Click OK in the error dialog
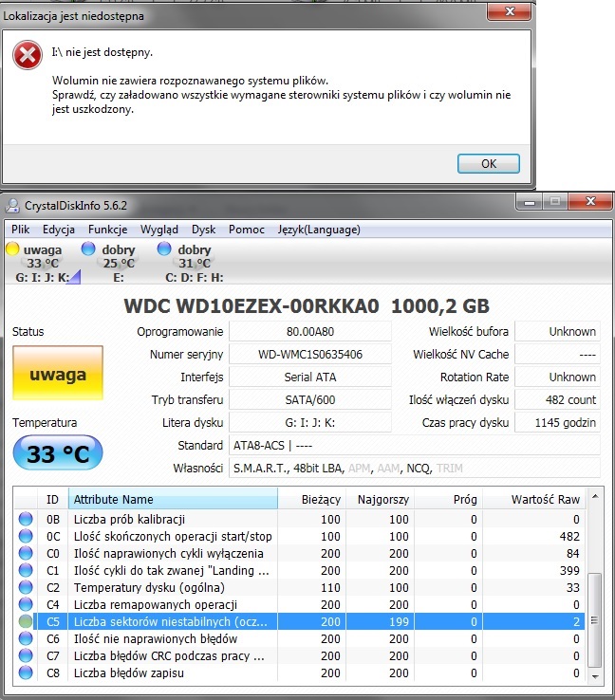The width and height of the screenshot is (615, 700). pos(488,163)
